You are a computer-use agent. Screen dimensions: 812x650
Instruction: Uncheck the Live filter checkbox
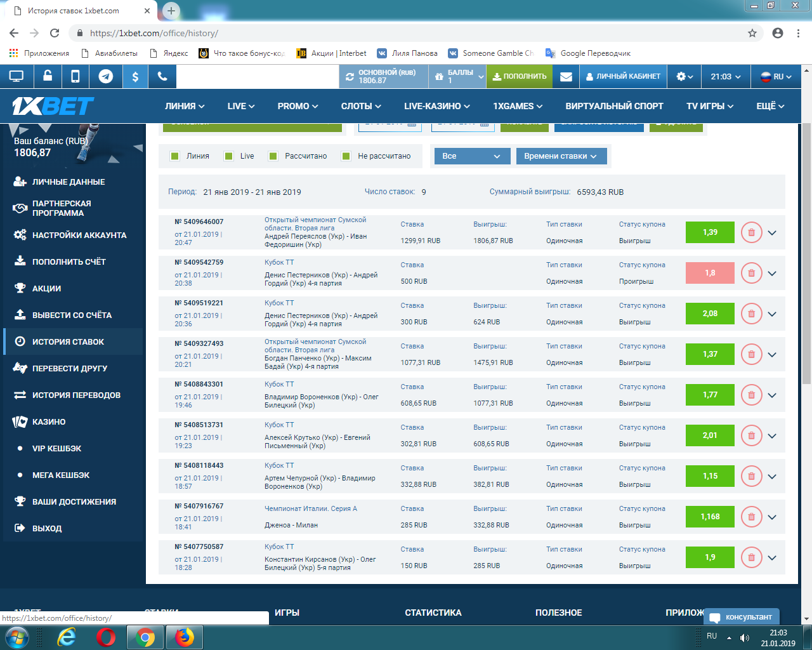229,156
